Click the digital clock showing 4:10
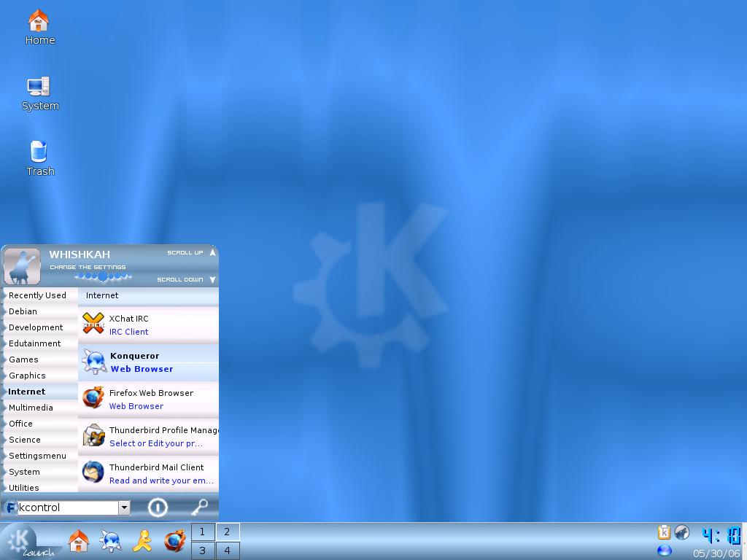This screenshot has width=747, height=560. 721,535
